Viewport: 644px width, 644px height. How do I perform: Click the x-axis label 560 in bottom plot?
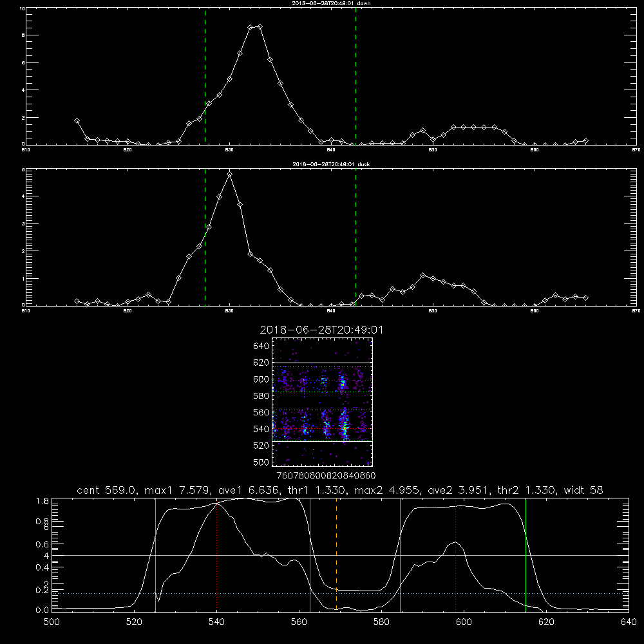(x=299, y=622)
